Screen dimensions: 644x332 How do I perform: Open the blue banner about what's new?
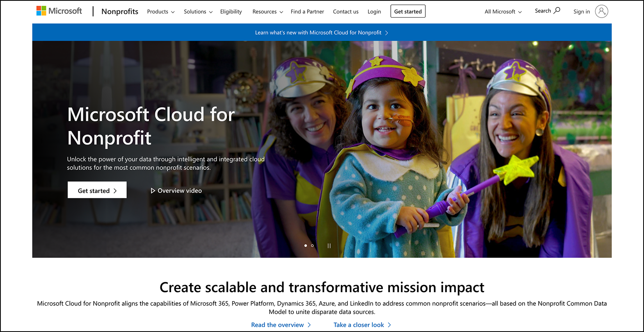(322, 32)
